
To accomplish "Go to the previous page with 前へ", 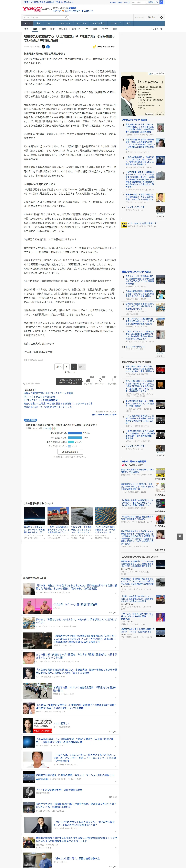I will coord(58,367).
